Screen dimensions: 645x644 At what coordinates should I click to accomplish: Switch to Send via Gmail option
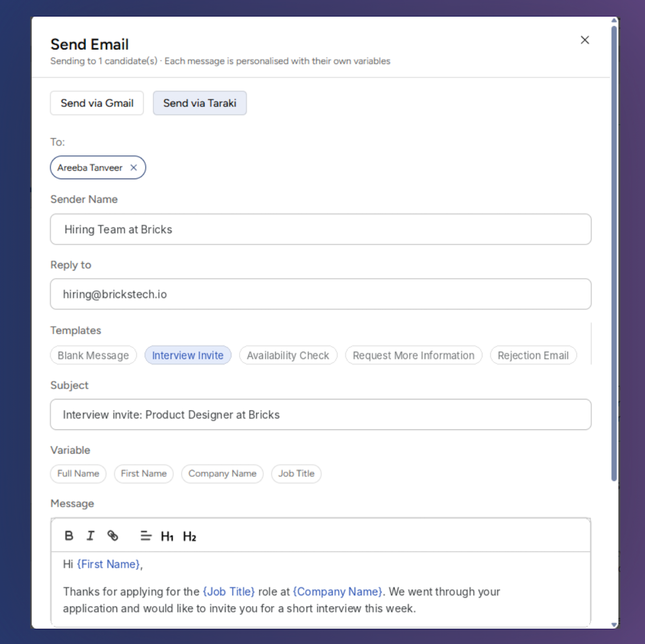(97, 103)
